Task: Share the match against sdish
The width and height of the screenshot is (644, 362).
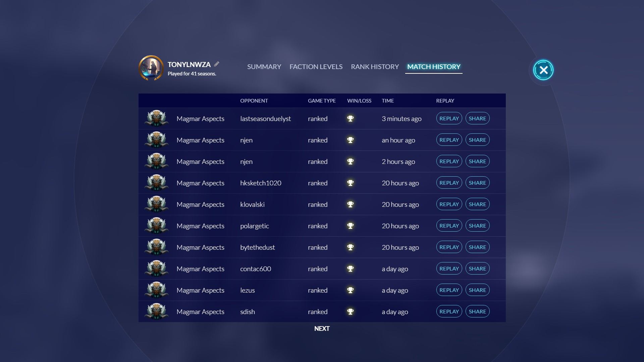Action: [x=477, y=312]
